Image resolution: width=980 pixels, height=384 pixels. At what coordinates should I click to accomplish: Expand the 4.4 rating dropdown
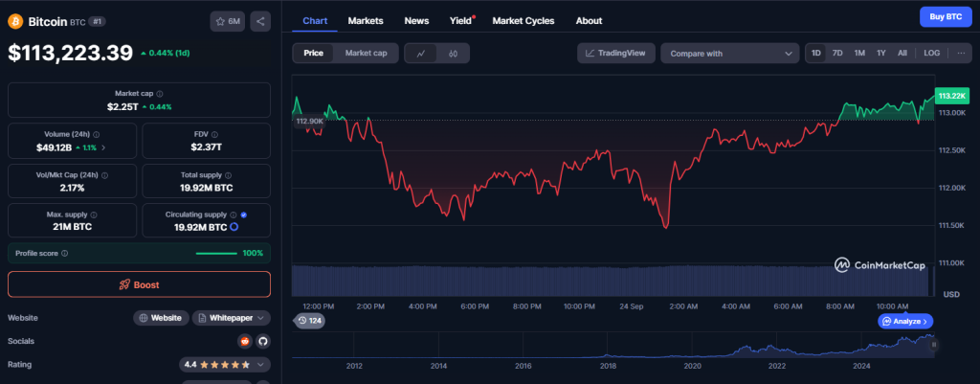[225, 365]
